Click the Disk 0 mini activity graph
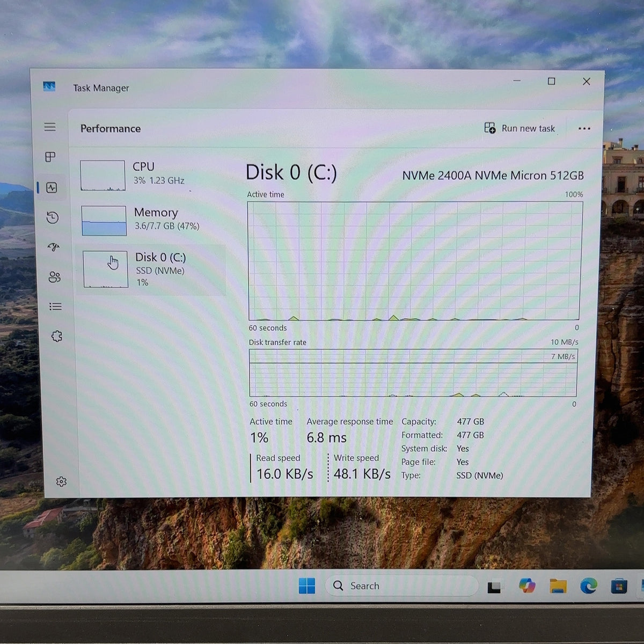This screenshot has height=644, width=644. (106, 269)
